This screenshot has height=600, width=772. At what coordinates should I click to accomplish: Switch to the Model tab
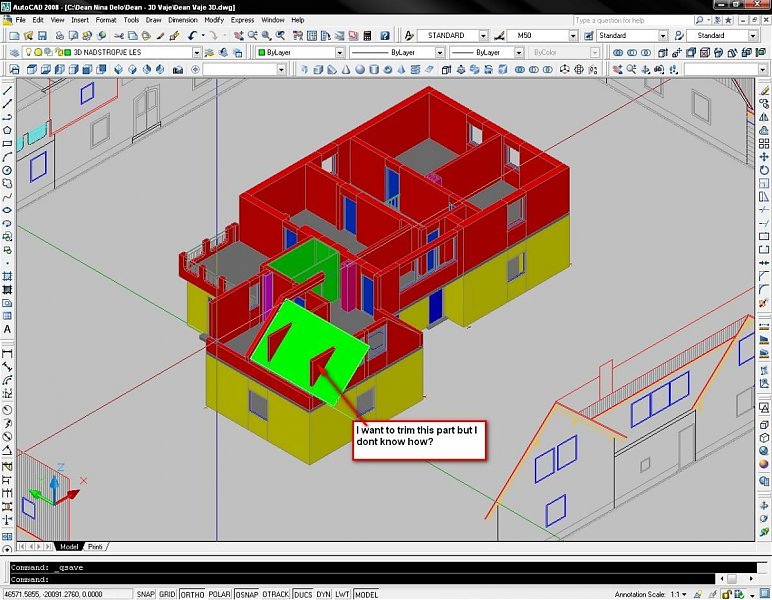click(69, 547)
